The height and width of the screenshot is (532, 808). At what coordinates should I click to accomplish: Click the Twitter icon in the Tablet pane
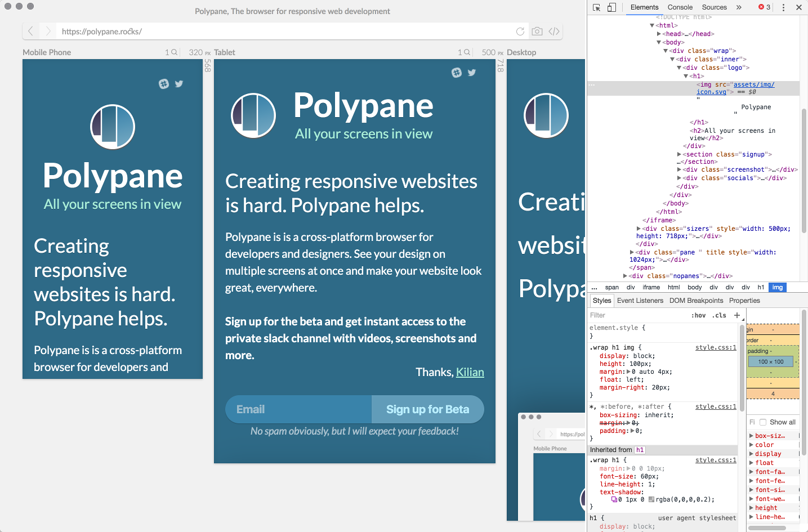pos(472,73)
